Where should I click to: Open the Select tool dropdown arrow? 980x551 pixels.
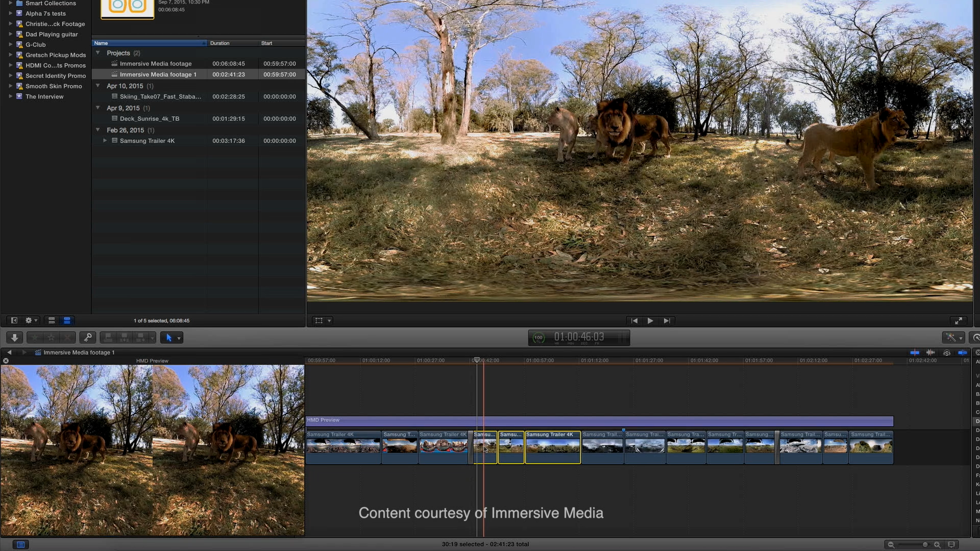[x=179, y=338]
